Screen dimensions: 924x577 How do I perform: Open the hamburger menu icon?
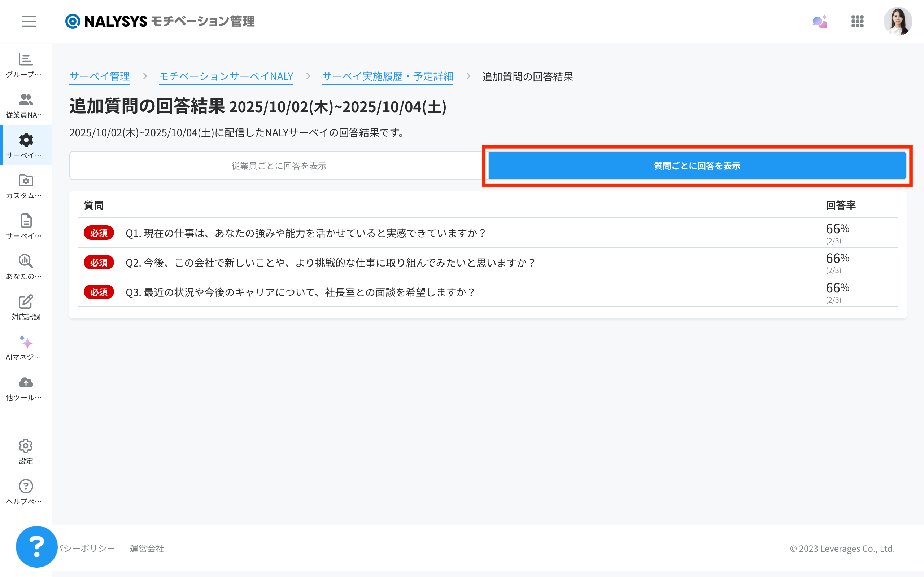[x=29, y=21]
